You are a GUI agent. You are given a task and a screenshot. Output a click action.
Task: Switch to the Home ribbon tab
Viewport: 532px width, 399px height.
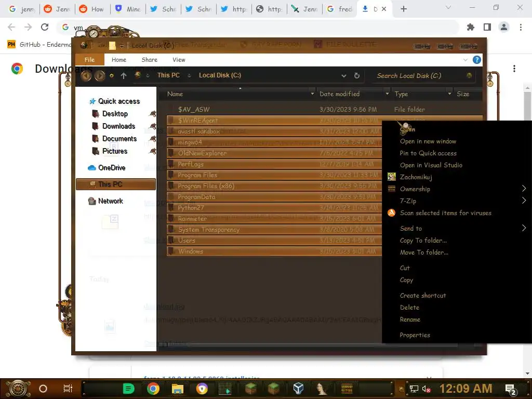point(119,60)
